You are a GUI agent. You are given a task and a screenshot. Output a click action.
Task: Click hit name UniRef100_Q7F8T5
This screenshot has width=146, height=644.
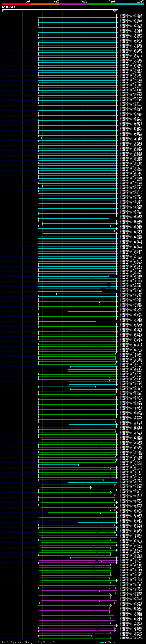[x=131, y=344]
